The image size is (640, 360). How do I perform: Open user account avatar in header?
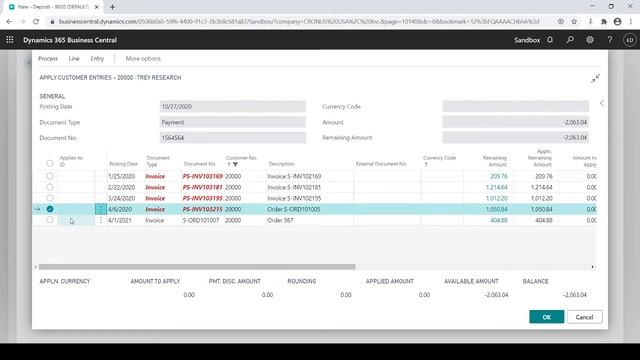[x=629, y=40]
